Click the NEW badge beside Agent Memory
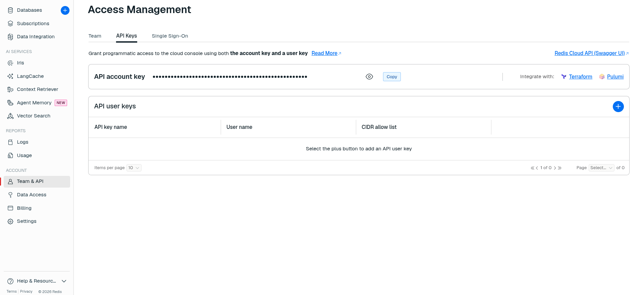644x295 pixels. (61, 103)
